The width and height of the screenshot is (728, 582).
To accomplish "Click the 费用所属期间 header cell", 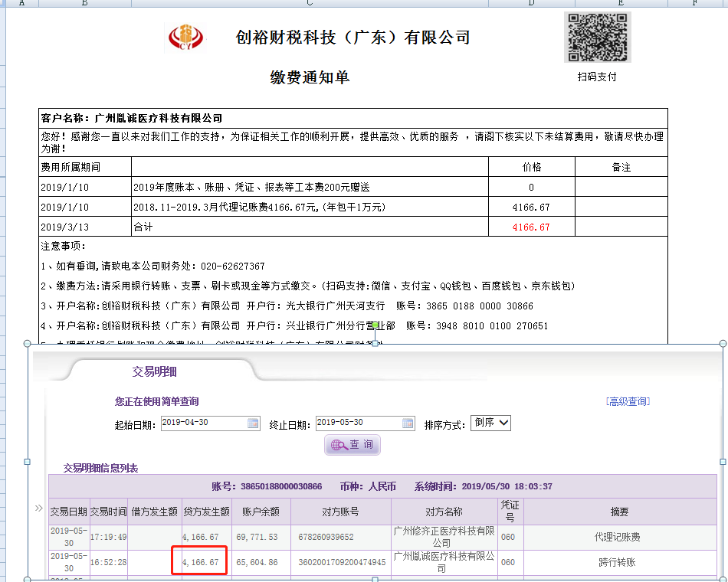I will (x=85, y=167).
